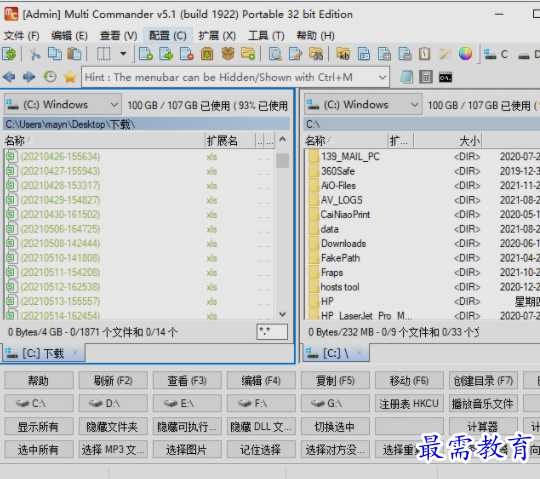The width and height of the screenshot is (540, 479).
Task: Click the C drive toolbar button
Action: [496, 54]
